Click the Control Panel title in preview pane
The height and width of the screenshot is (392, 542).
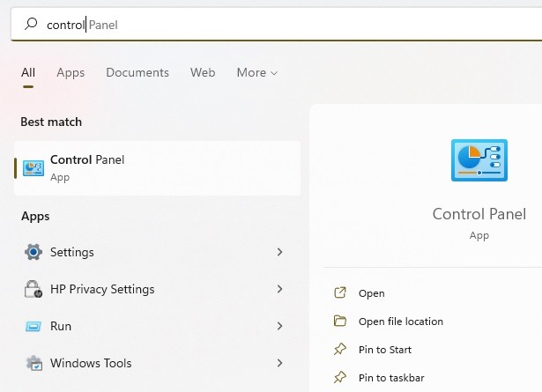click(x=479, y=214)
